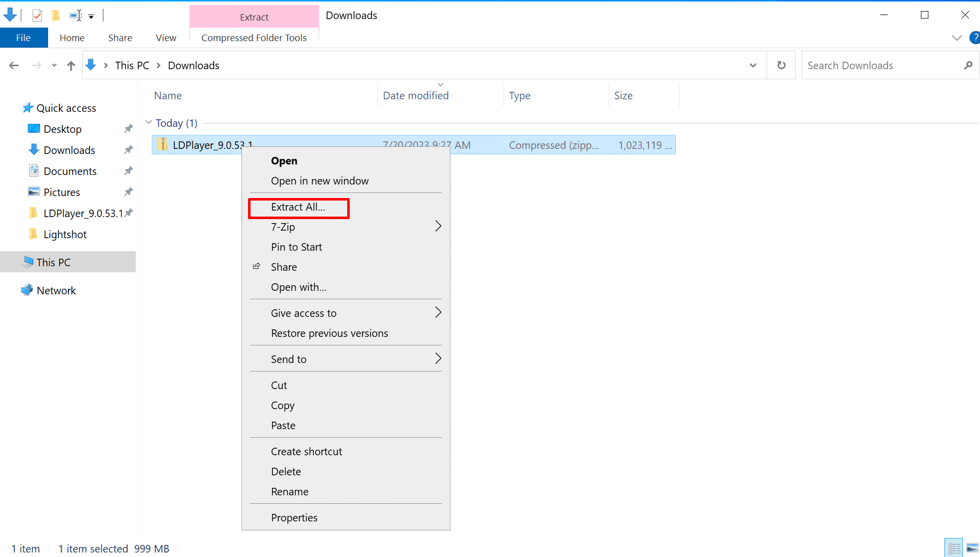Select Network in the navigation pane
Viewport: 980px width, 557px height.
tap(56, 290)
